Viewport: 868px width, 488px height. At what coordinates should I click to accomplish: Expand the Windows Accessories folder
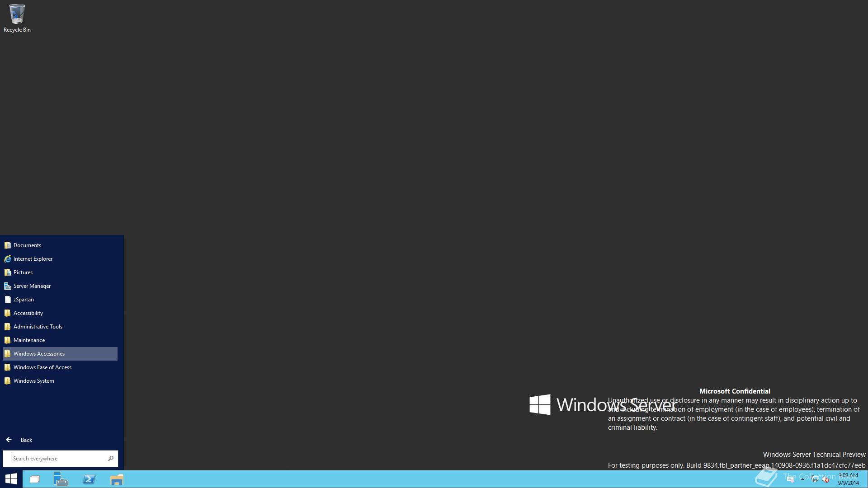(60, 354)
